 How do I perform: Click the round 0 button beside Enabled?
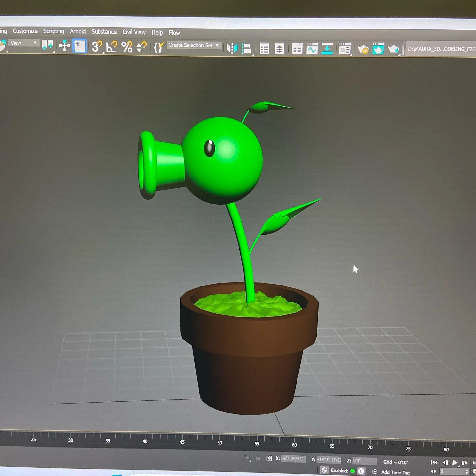361,471
